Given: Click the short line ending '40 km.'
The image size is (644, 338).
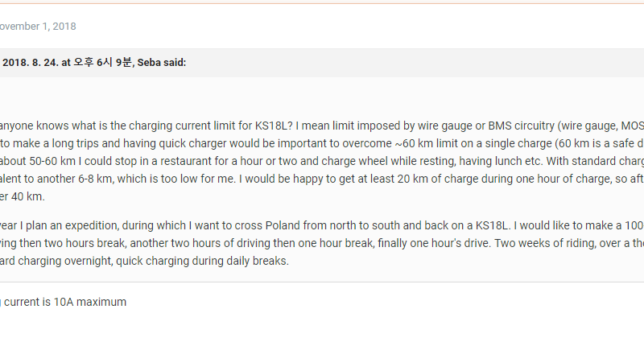Looking at the screenshot, I should (x=23, y=196).
